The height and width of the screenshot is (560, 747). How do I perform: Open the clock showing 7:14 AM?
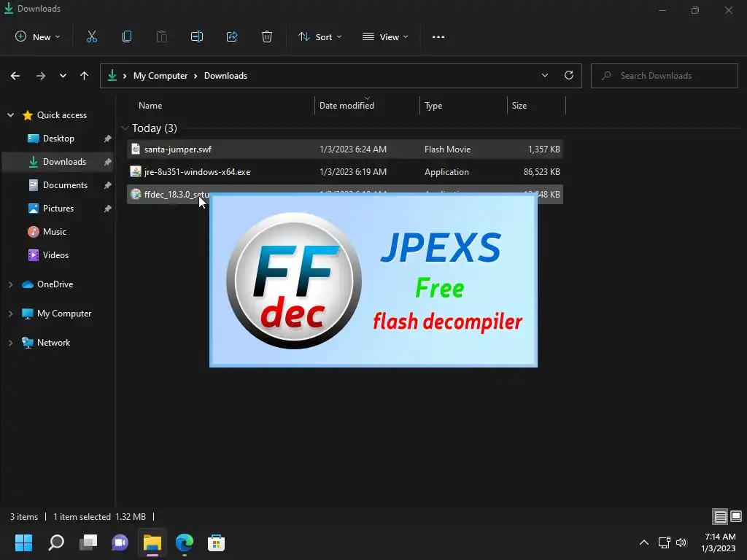point(719,542)
